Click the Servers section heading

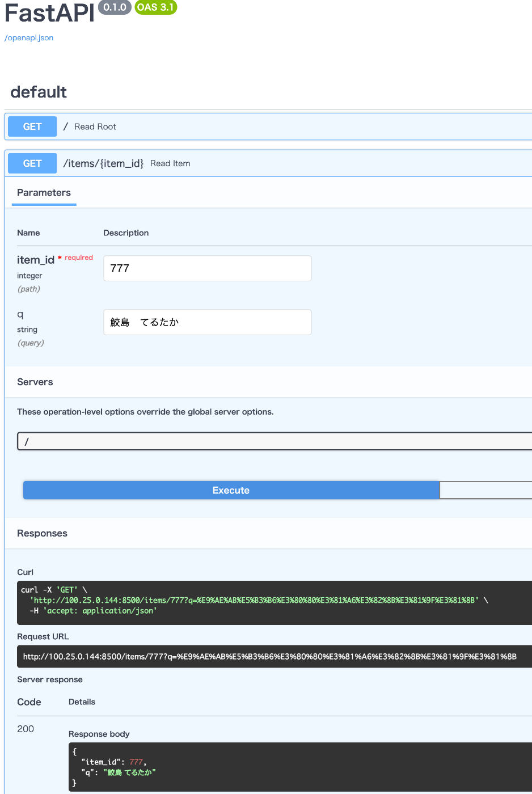pos(35,382)
